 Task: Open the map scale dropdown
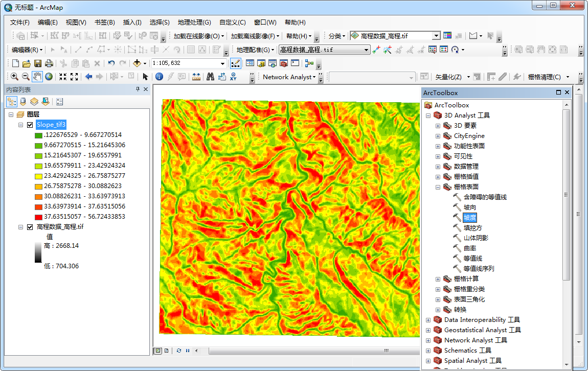pyautogui.click(x=222, y=63)
